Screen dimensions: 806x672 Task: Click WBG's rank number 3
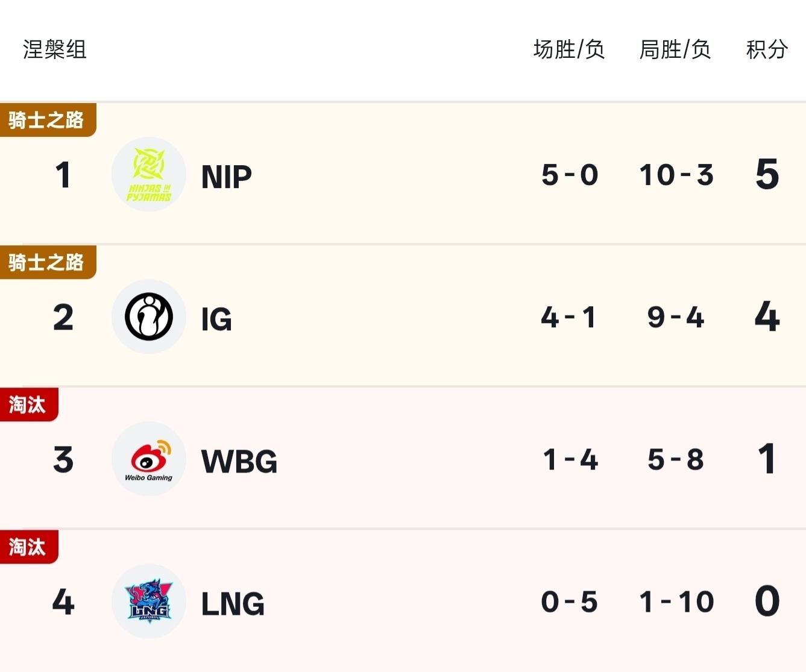(x=63, y=459)
